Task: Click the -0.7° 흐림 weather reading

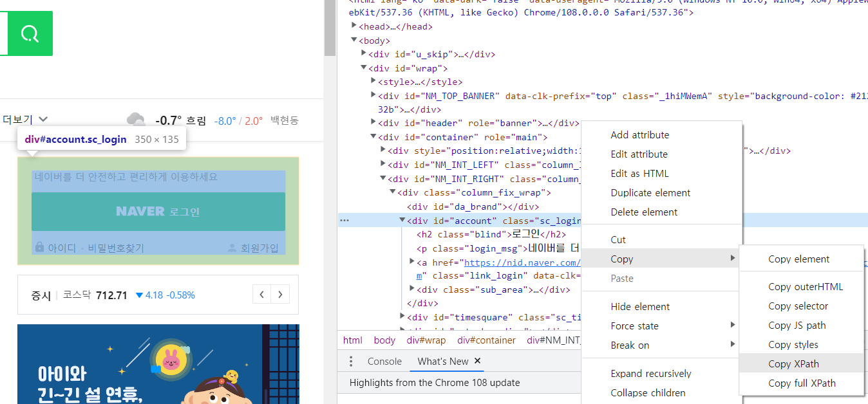Action: [x=180, y=120]
